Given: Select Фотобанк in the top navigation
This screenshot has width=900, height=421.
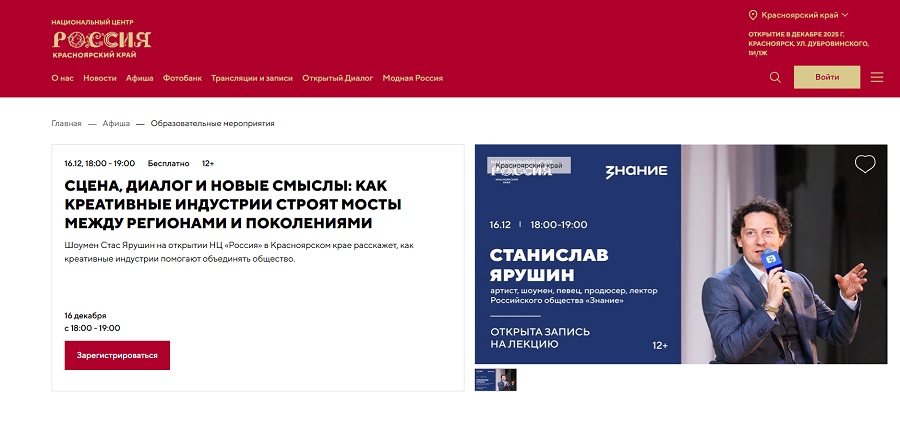Looking at the screenshot, I should point(182,78).
